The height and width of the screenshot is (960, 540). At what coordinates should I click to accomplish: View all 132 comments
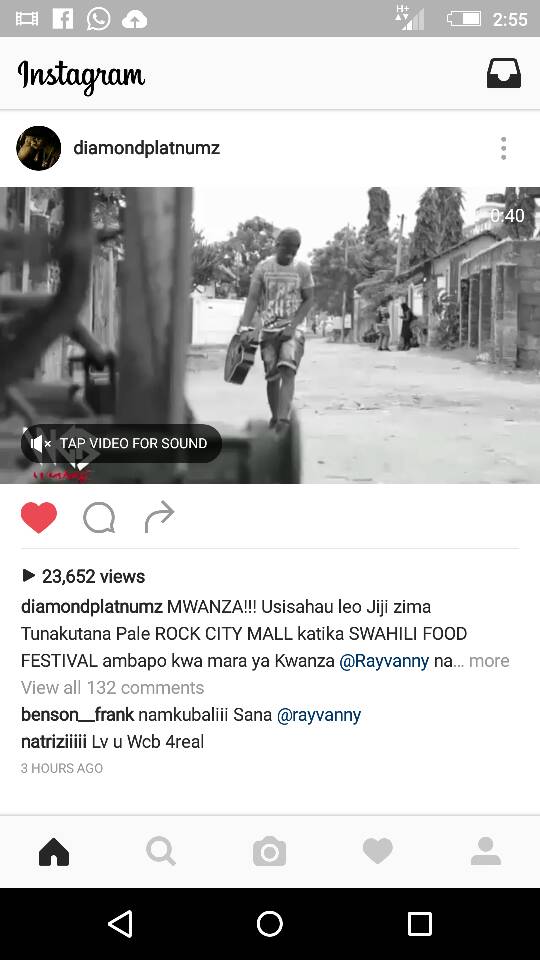point(112,688)
